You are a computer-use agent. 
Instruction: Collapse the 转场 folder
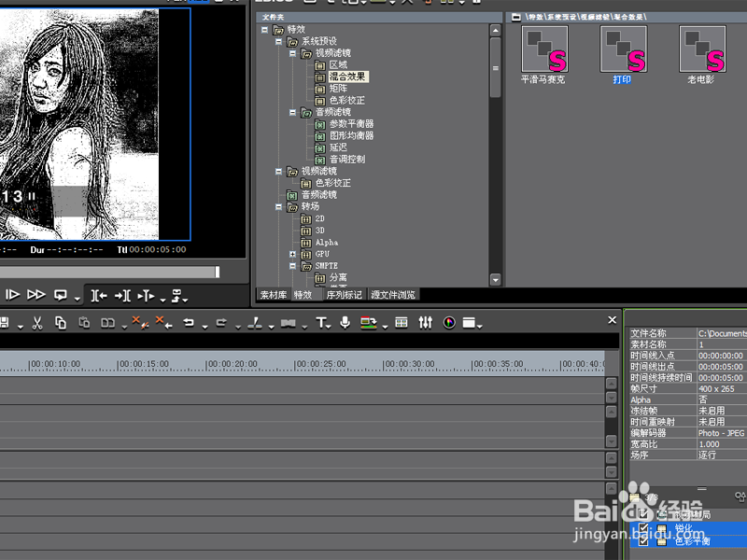(x=278, y=206)
